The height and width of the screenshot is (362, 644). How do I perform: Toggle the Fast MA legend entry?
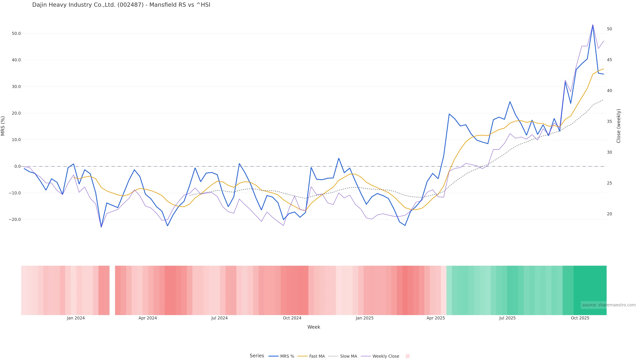coord(317,356)
